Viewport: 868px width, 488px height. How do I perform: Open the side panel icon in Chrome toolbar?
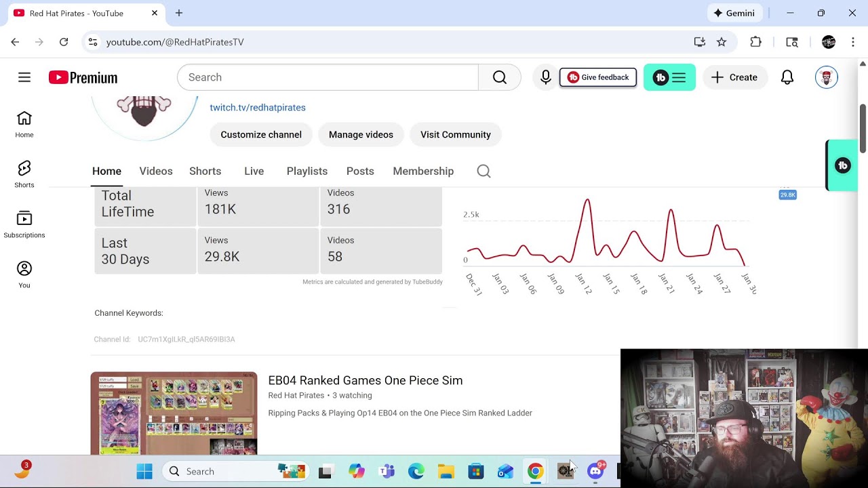792,42
